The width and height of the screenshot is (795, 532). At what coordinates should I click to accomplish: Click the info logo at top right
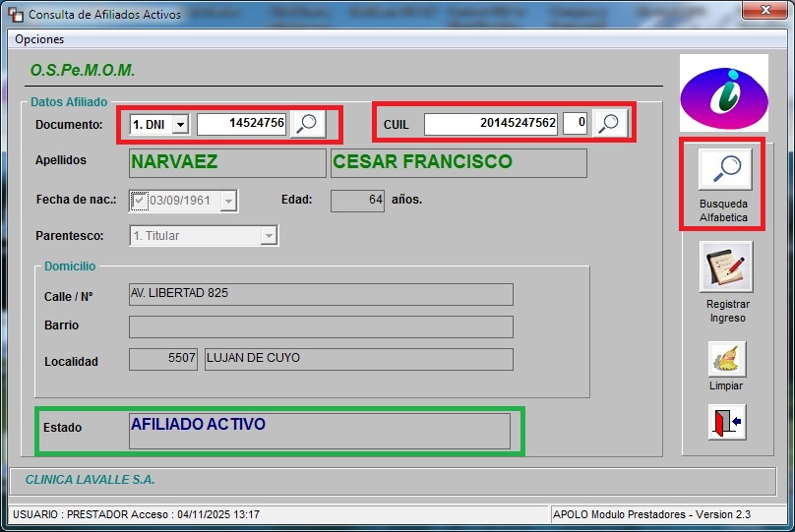pos(723,93)
